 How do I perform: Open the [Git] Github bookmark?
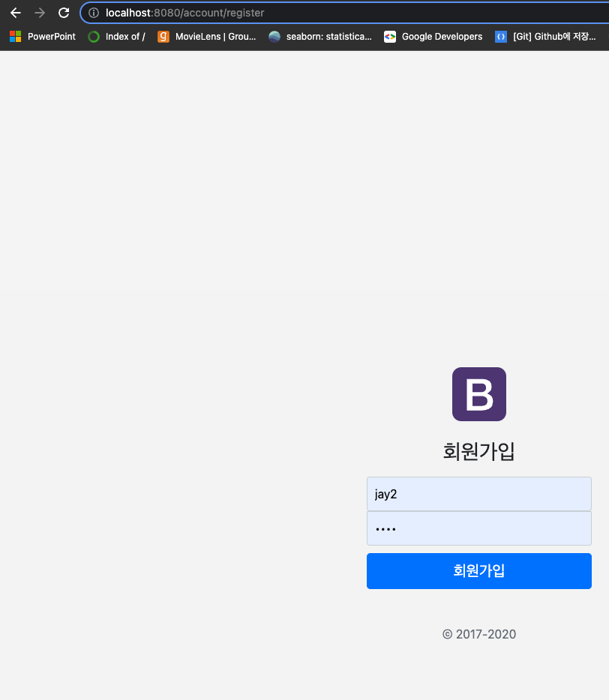coord(545,37)
